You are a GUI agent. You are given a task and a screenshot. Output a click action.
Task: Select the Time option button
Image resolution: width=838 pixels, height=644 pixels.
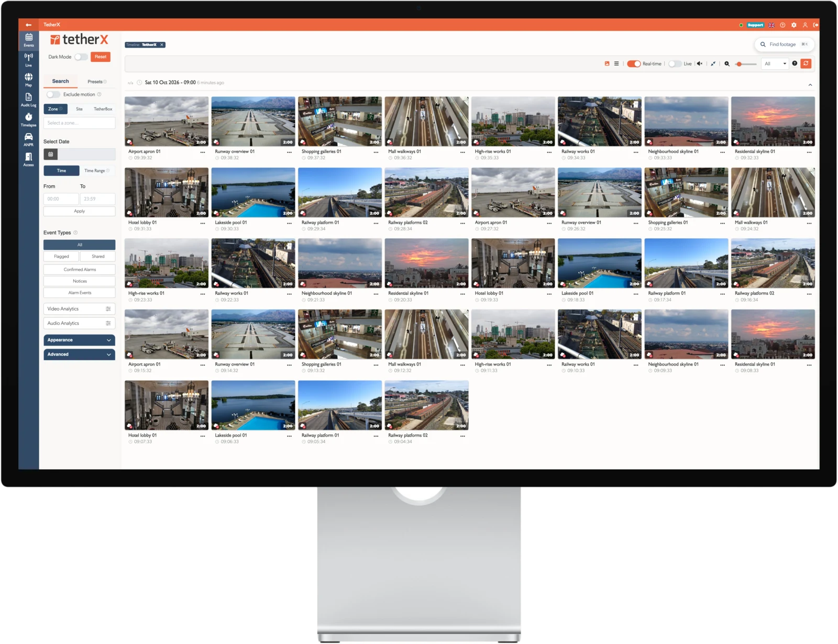61,171
